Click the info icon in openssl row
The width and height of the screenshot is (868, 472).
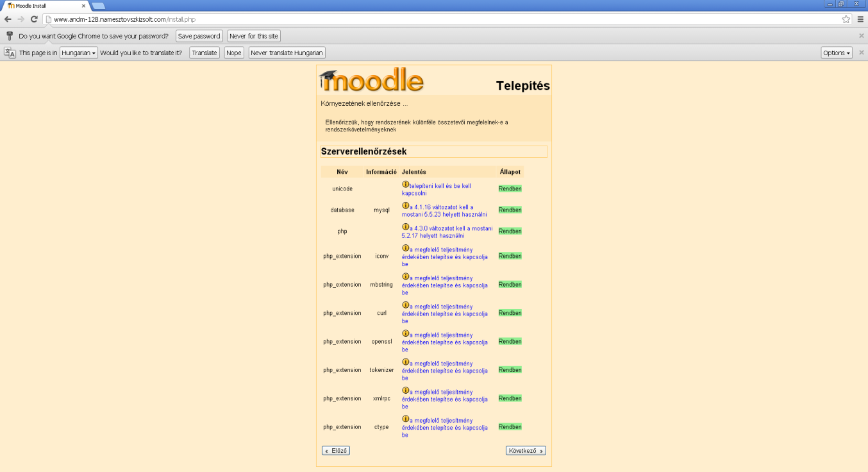[405, 333]
